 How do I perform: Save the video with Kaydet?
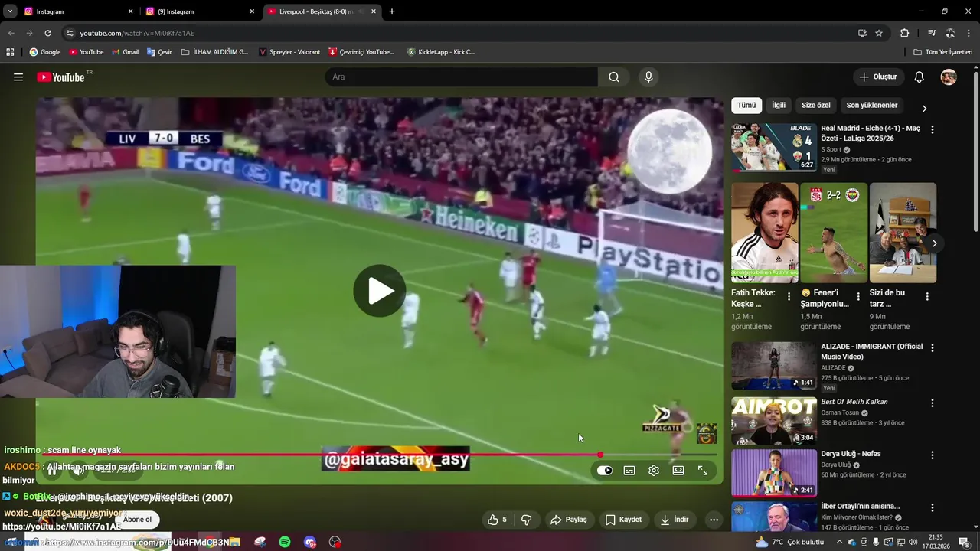[623, 520]
